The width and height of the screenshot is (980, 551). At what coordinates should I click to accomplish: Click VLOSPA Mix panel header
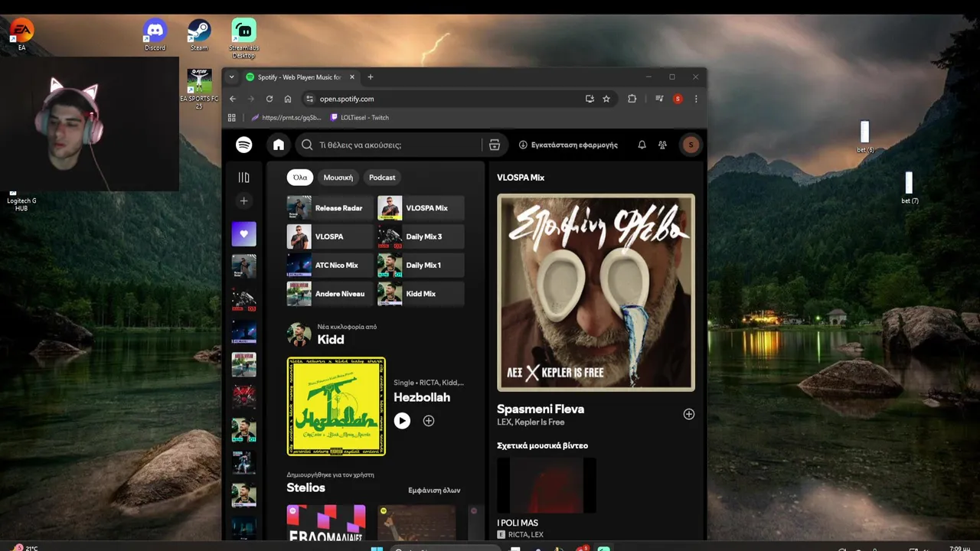click(521, 178)
